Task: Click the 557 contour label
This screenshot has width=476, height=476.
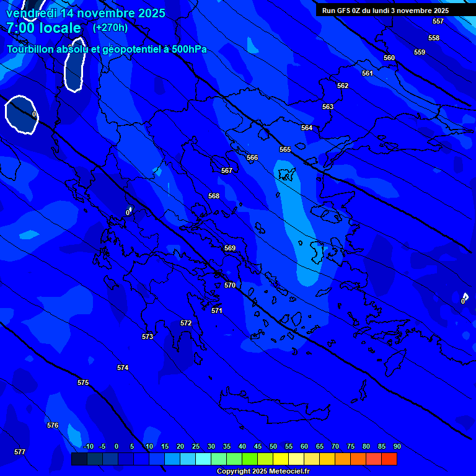Action: 438,22
